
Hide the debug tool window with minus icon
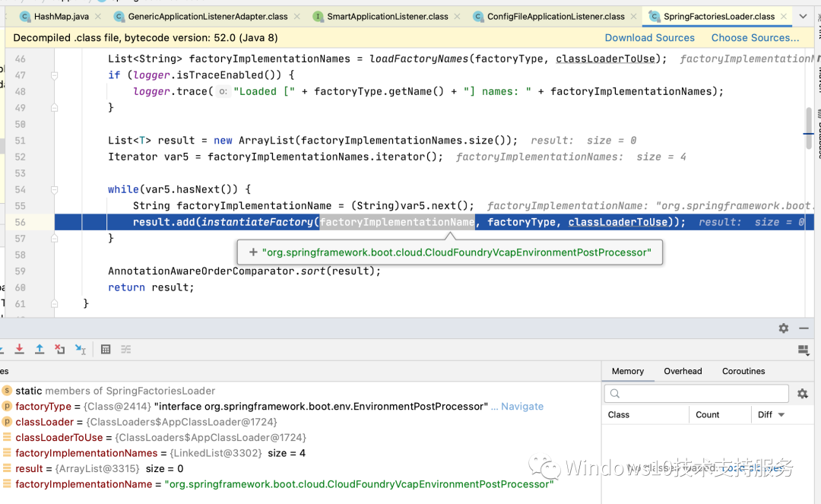(x=804, y=328)
